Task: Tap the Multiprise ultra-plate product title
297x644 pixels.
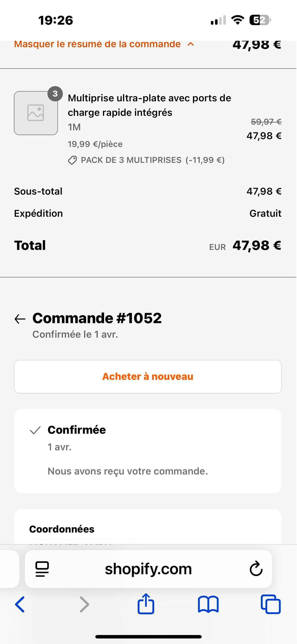Action: (149, 105)
